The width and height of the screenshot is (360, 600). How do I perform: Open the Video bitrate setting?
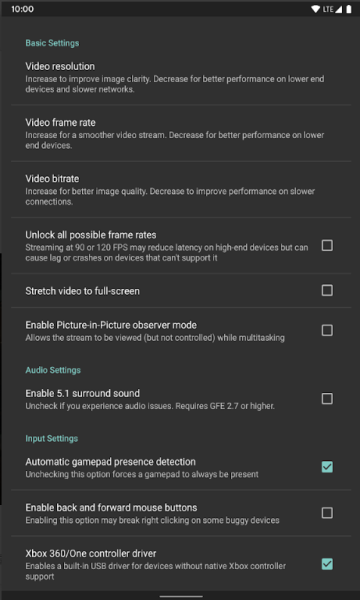[181, 189]
